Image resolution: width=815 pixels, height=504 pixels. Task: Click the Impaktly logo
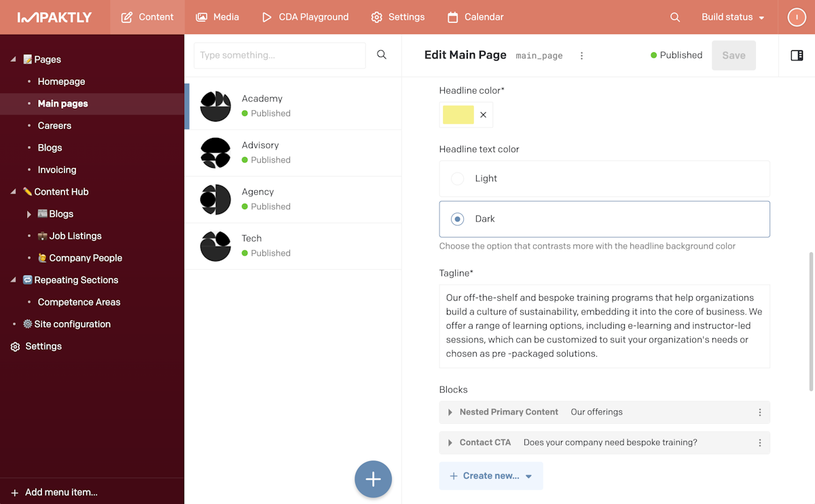[x=54, y=17]
